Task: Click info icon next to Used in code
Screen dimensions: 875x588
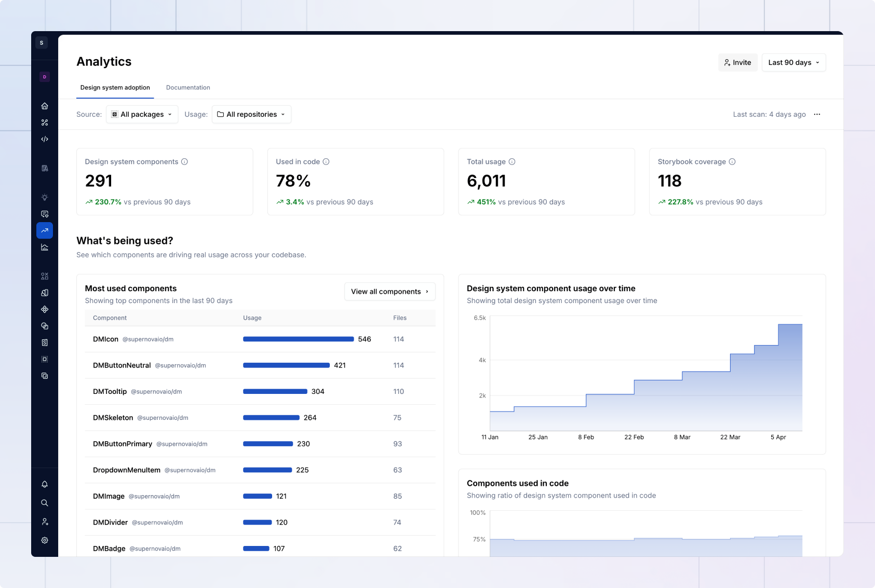Action: (326, 162)
